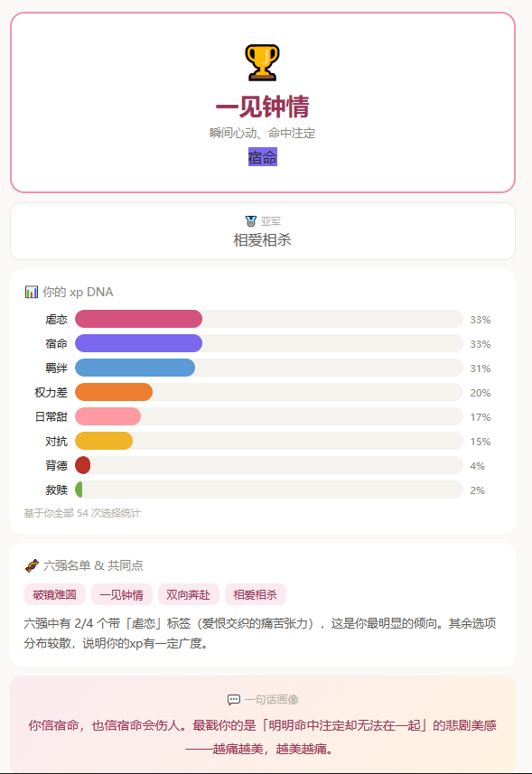Click the purple 宿命 progress bar
The height and width of the screenshot is (774, 532).
click(x=139, y=343)
